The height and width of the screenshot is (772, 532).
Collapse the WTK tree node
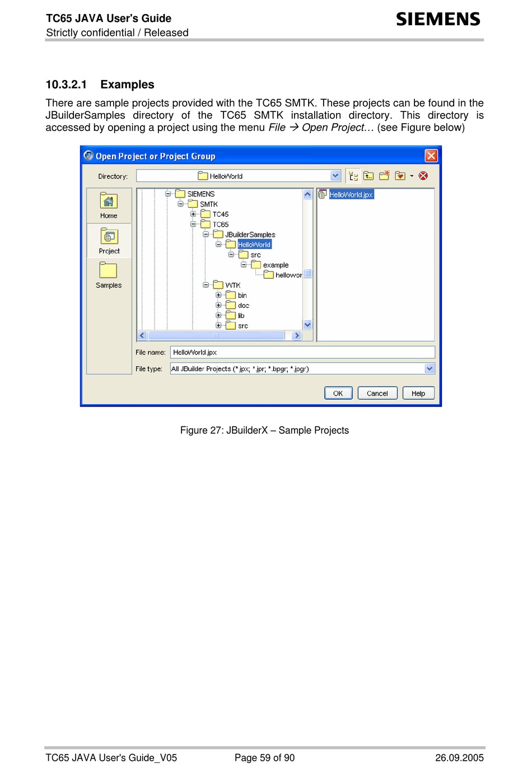[x=206, y=285]
